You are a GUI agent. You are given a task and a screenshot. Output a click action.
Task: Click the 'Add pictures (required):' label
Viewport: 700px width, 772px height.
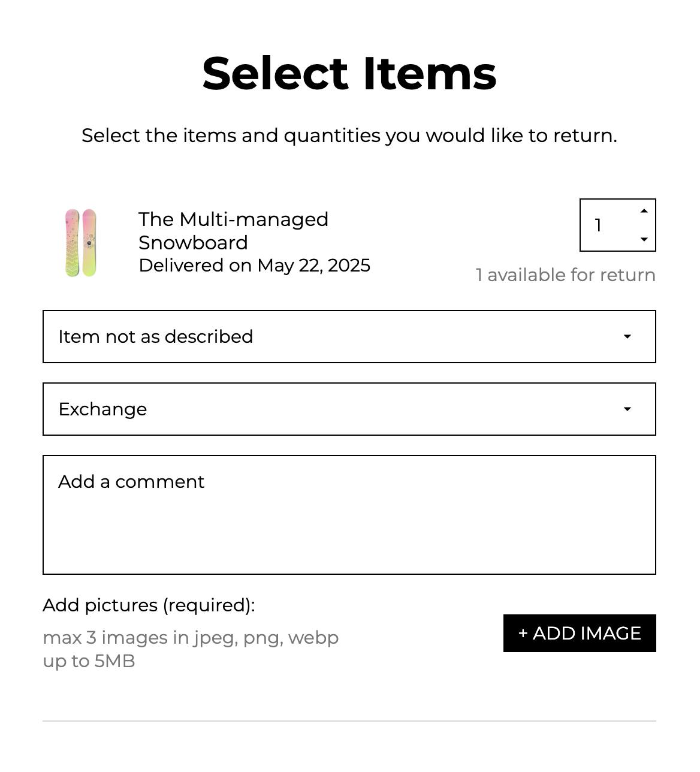149,605
